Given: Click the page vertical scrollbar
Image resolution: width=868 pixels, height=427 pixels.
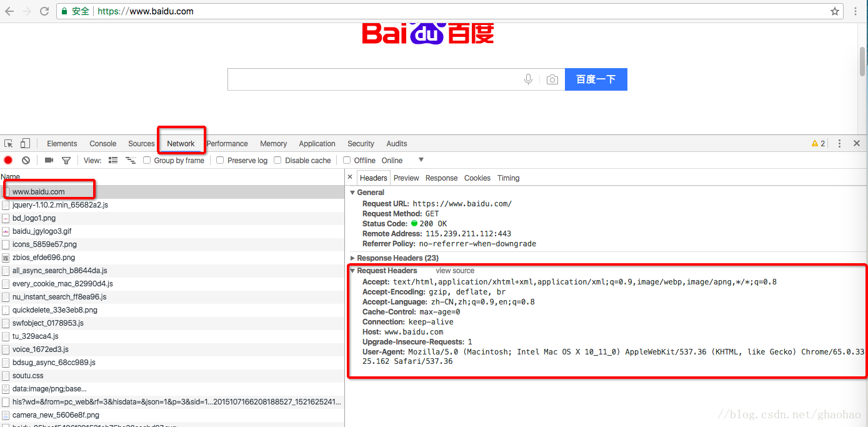Looking at the screenshot, I should pyautogui.click(x=862, y=62).
